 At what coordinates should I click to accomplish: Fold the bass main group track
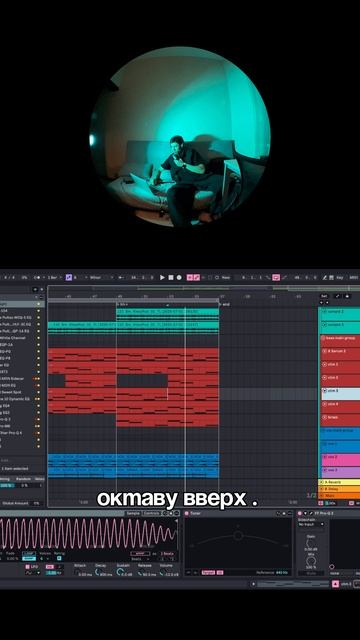pyautogui.click(x=323, y=338)
